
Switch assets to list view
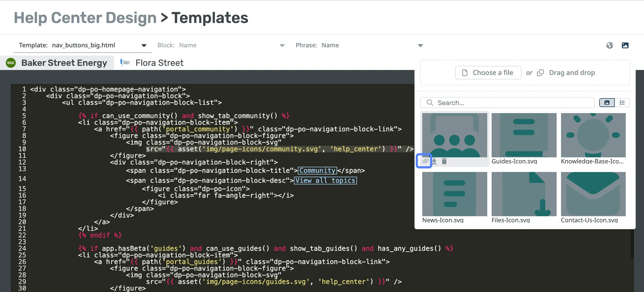click(622, 103)
